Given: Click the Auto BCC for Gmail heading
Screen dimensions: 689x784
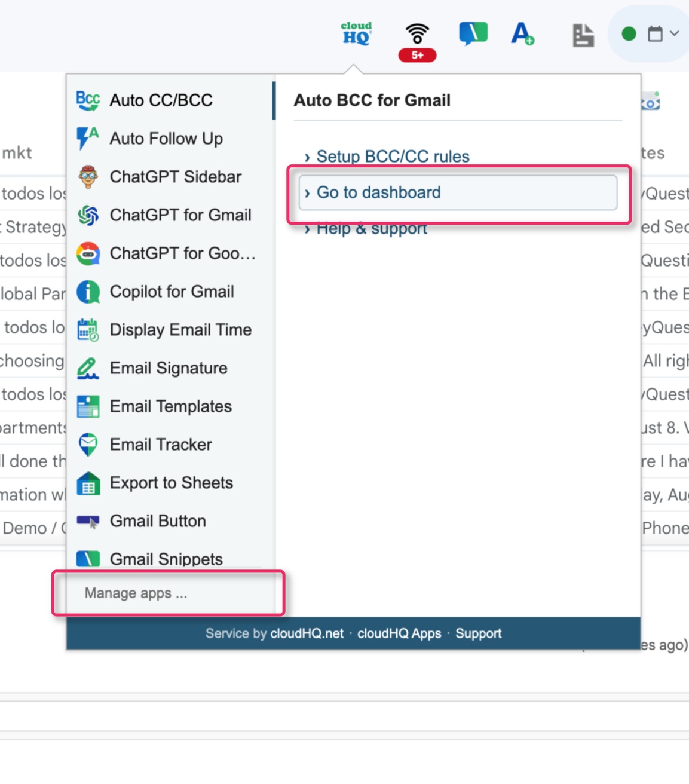Looking at the screenshot, I should tap(372, 100).
